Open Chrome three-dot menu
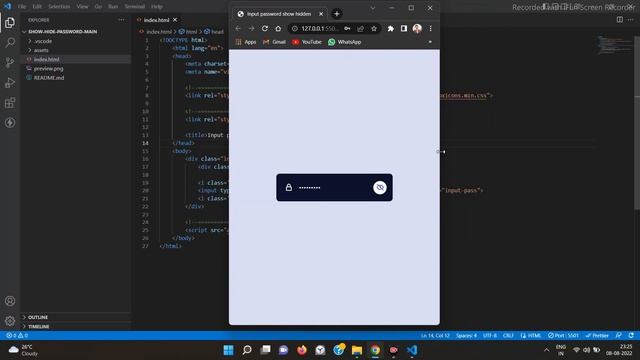Screen dimensions: 640x360 pyautogui.click(x=430, y=29)
